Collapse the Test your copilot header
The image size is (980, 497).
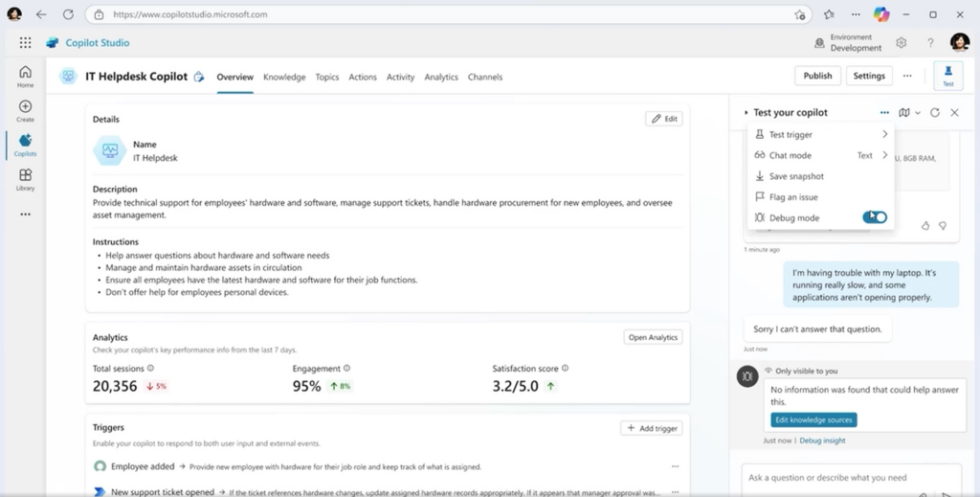coord(746,113)
